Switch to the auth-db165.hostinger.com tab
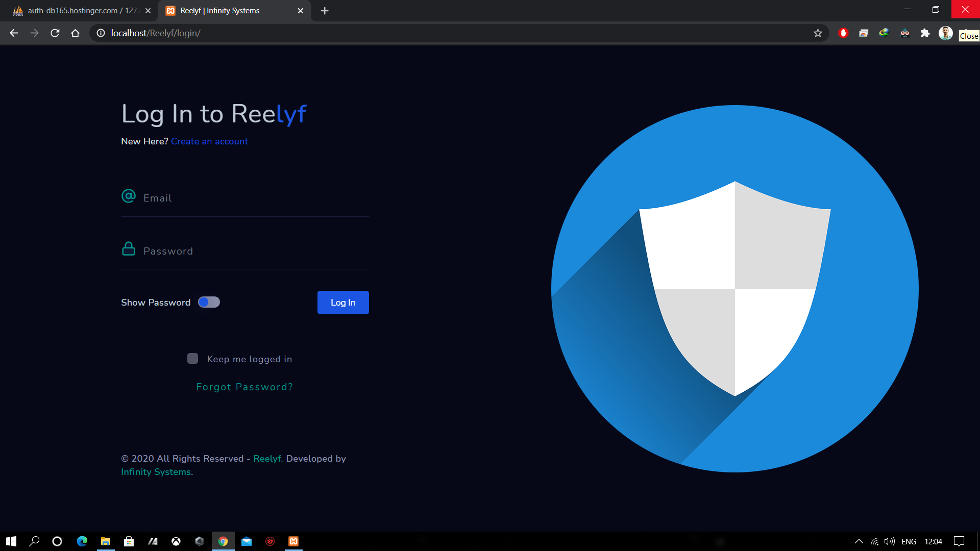This screenshot has width=980, height=551. 77,10
